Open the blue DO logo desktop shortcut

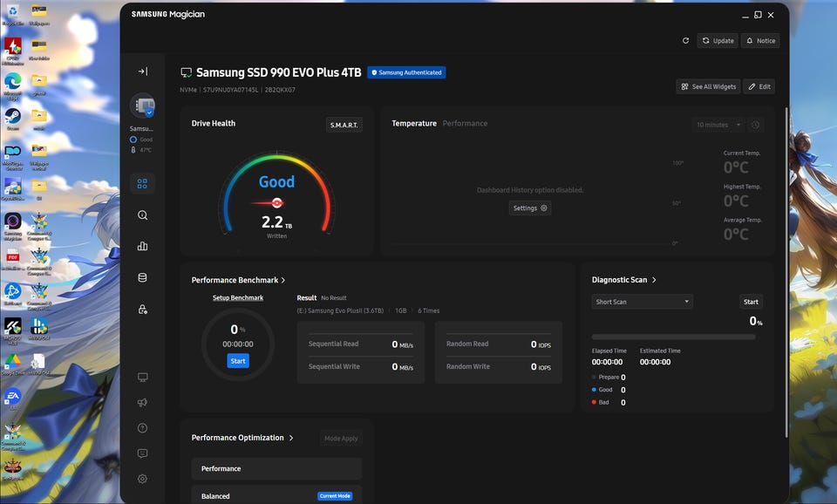[x=13, y=157]
